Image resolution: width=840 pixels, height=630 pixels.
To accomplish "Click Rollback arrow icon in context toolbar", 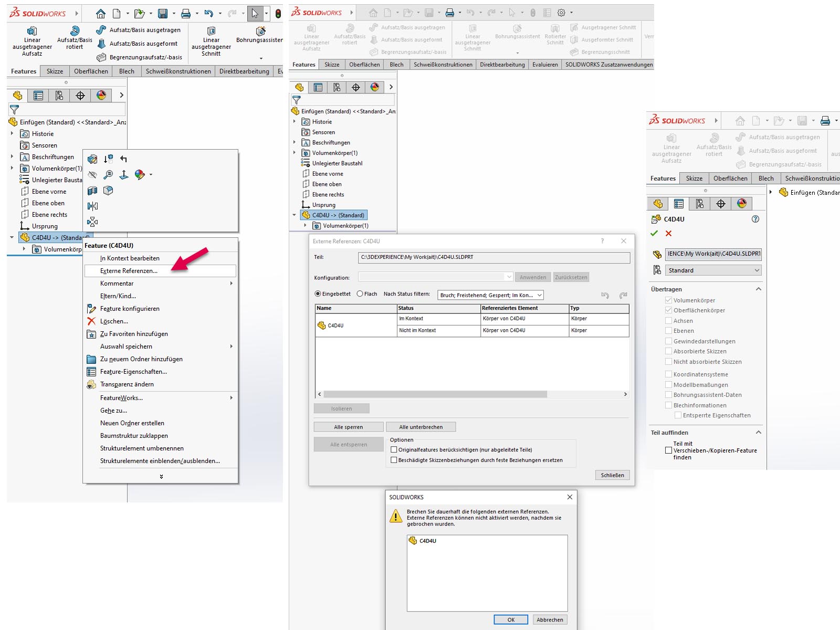I will pyautogui.click(x=123, y=159).
